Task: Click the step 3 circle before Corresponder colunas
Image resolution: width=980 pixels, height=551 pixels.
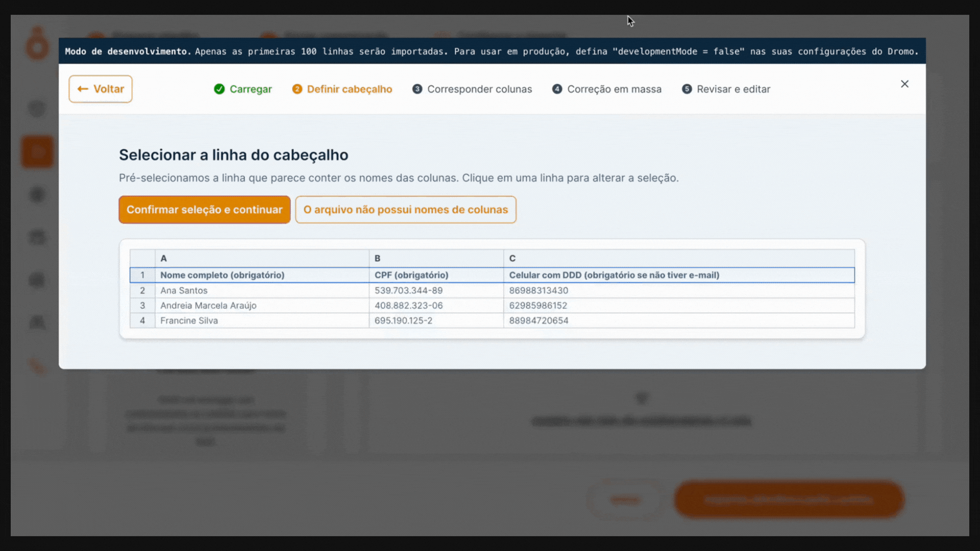Action: [418, 89]
